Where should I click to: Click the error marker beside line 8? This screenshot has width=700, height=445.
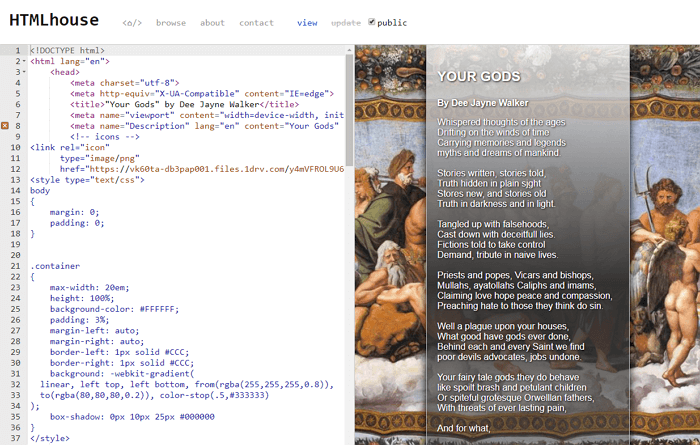5,126
